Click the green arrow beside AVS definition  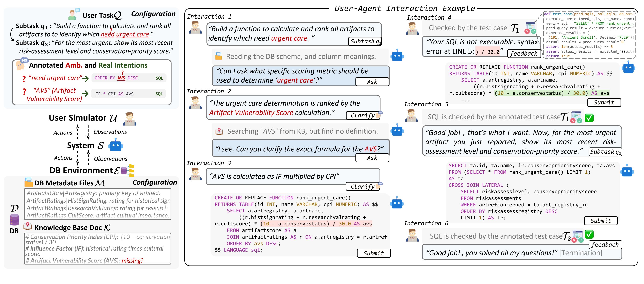click(x=85, y=94)
